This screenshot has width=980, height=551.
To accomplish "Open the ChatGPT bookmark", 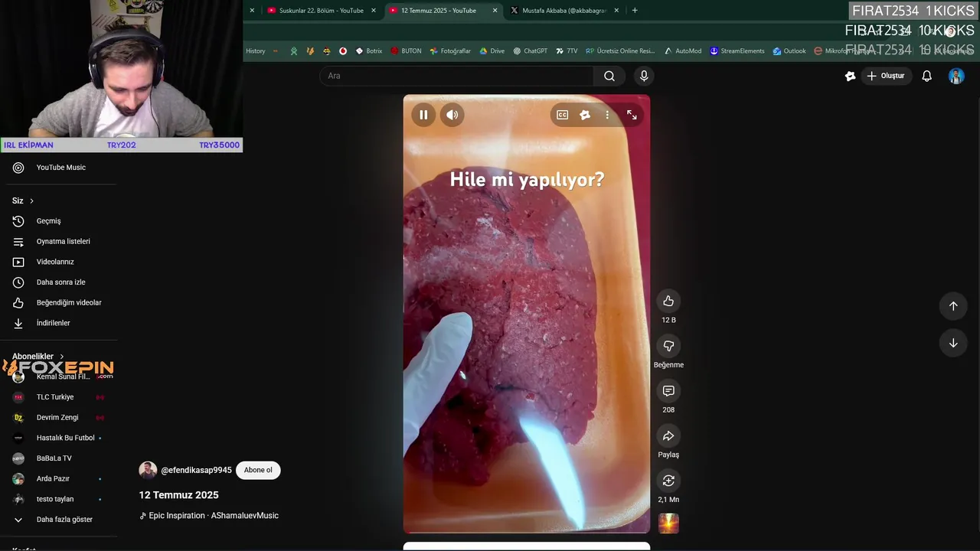I will (x=530, y=51).
